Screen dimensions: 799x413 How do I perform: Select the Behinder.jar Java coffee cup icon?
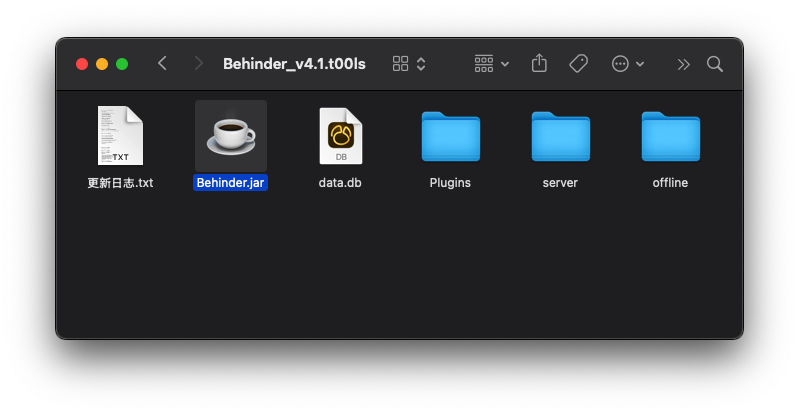point(231,136)
